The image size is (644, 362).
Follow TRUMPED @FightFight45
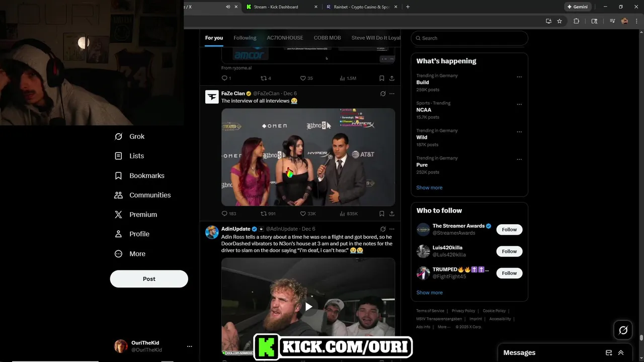509,273
